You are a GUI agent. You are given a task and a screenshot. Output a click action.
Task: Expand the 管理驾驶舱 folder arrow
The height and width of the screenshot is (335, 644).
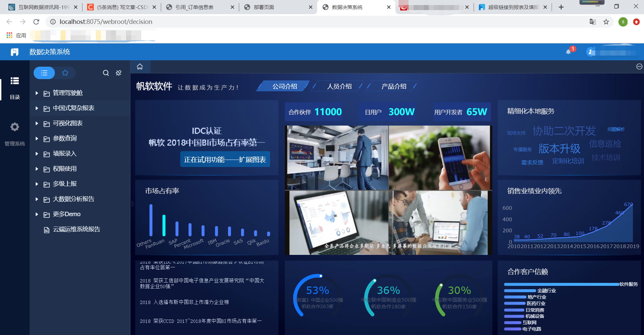coord(37,93)
